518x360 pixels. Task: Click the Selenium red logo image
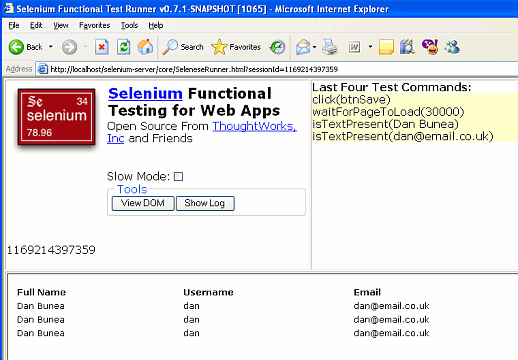(x=57, y=117)
